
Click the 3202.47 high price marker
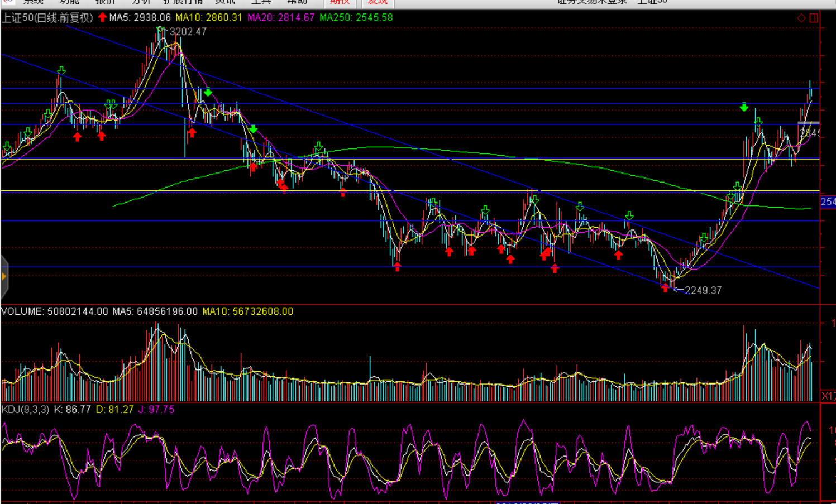[188, 32]
